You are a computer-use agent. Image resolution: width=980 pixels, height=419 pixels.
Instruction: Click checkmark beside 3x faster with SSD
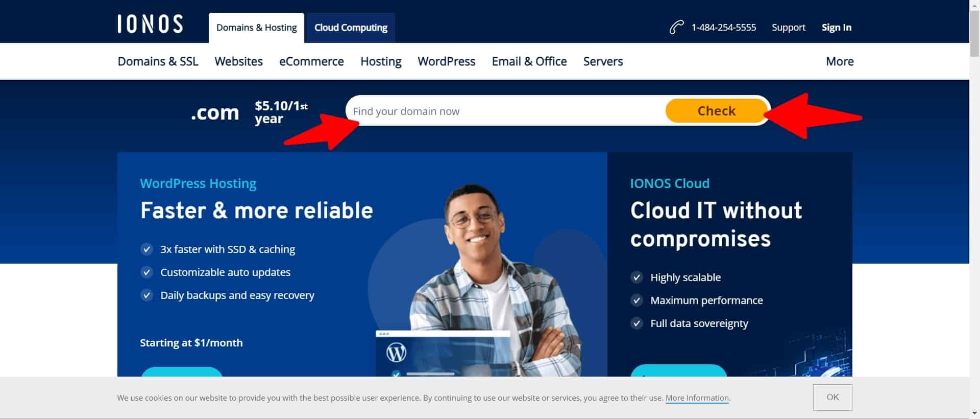click(146, 249)
